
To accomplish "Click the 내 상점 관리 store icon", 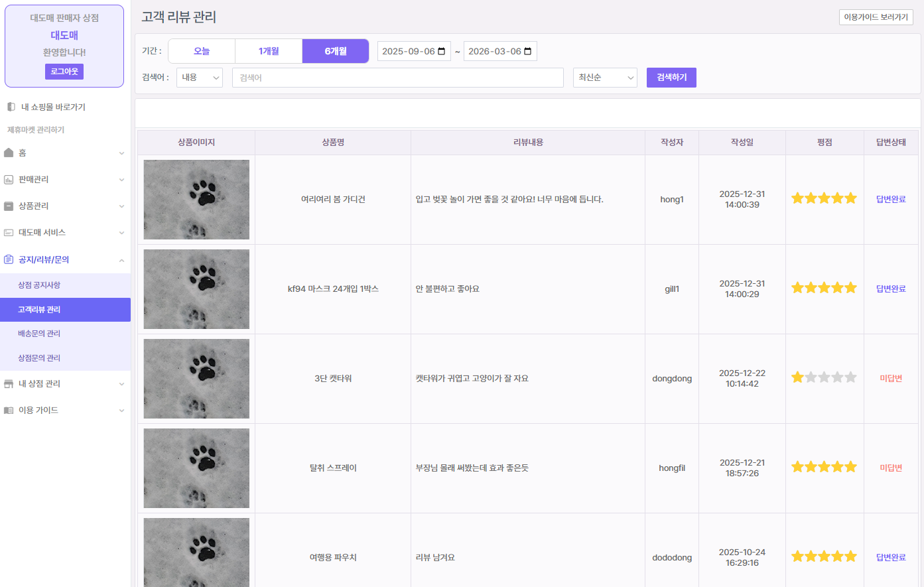I will click(x=9, y=384).
